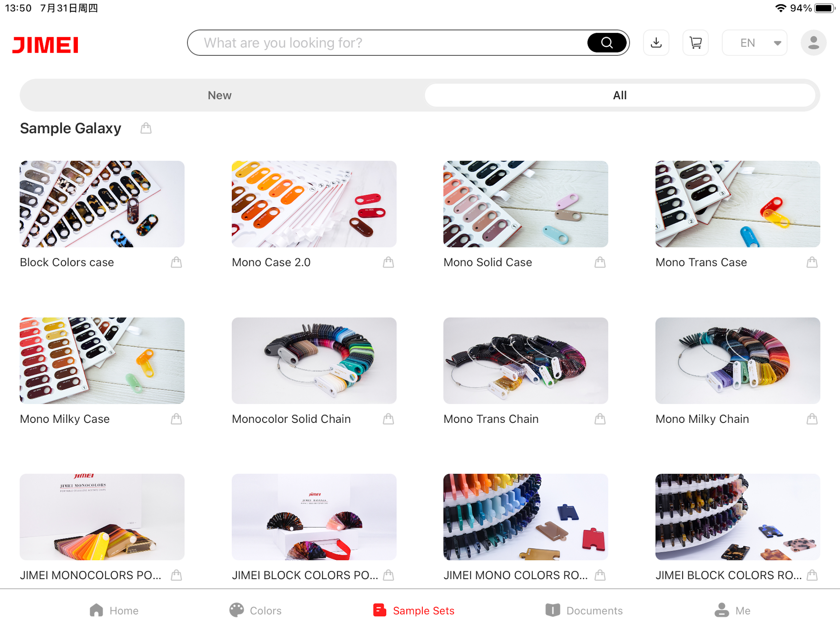Viewport: 840px width, 630px height.
Task: Click the 'JIMEI BLOCK COLORS RO...' title
Action: tap(729, 575)
